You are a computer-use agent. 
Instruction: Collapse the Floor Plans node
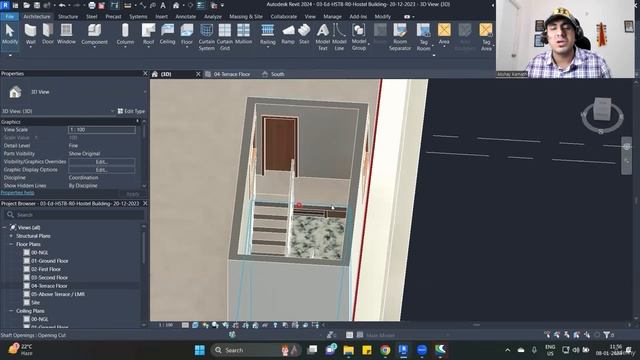[x=11, y=244]
